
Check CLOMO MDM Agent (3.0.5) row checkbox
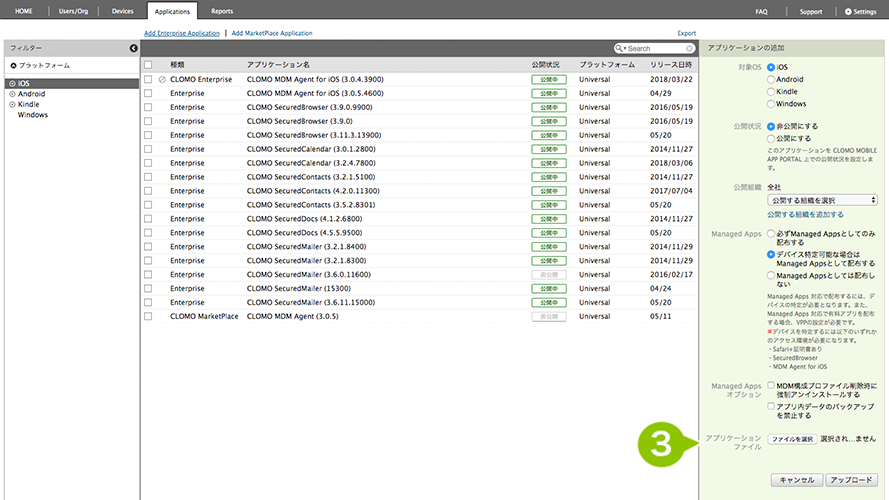tap(148, 316)
